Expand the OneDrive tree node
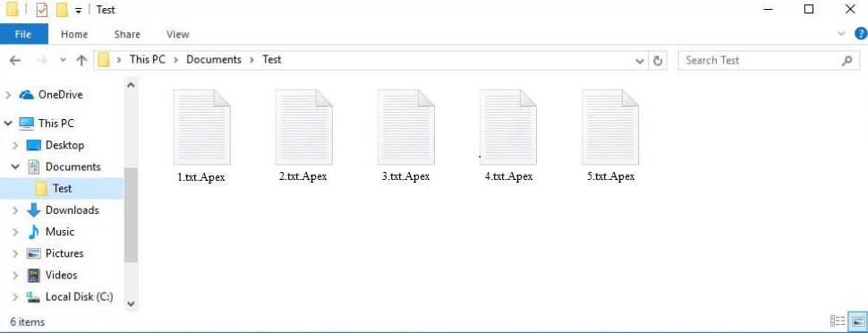This screenshot has width=868, height=333. pos(8,95)
